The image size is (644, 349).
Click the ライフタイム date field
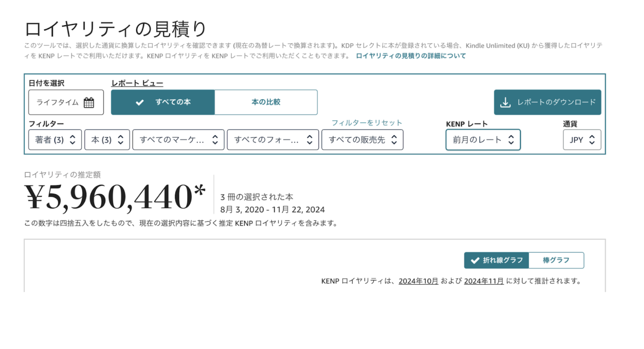(58, 102)
